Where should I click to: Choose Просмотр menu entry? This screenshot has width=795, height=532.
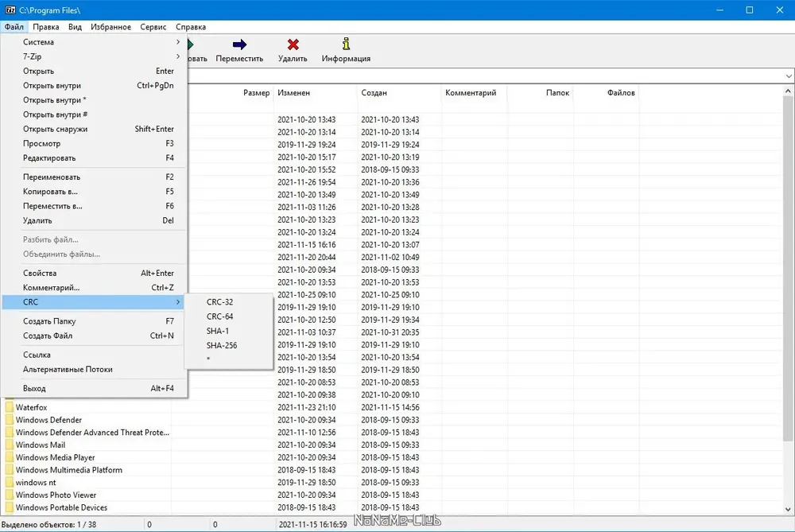pyautogui.click(x=95, y=143)
